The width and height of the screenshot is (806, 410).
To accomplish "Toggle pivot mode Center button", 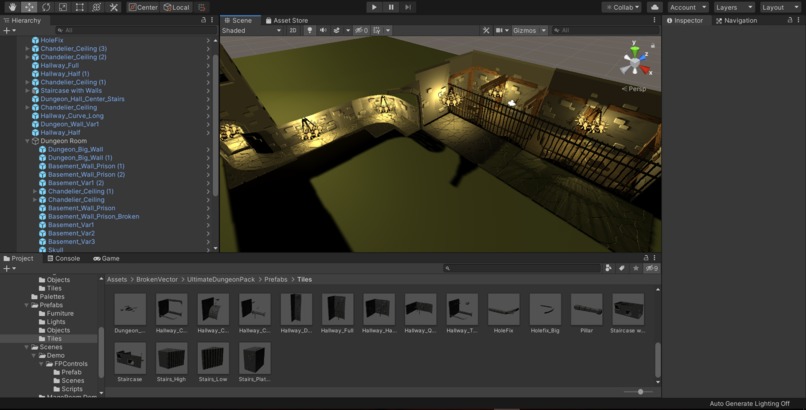I will 143,7.
